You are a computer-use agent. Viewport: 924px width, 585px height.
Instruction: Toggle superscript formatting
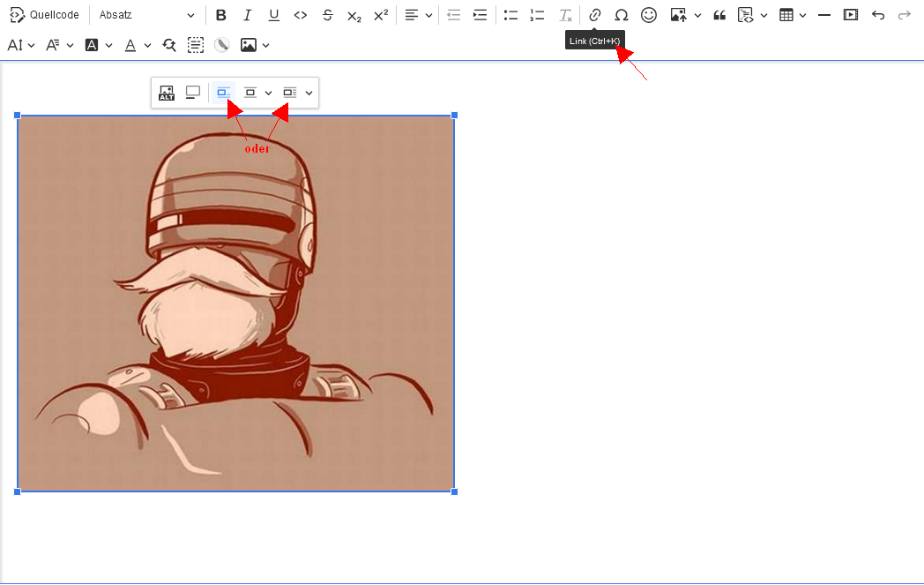click(x=381, y=15)
